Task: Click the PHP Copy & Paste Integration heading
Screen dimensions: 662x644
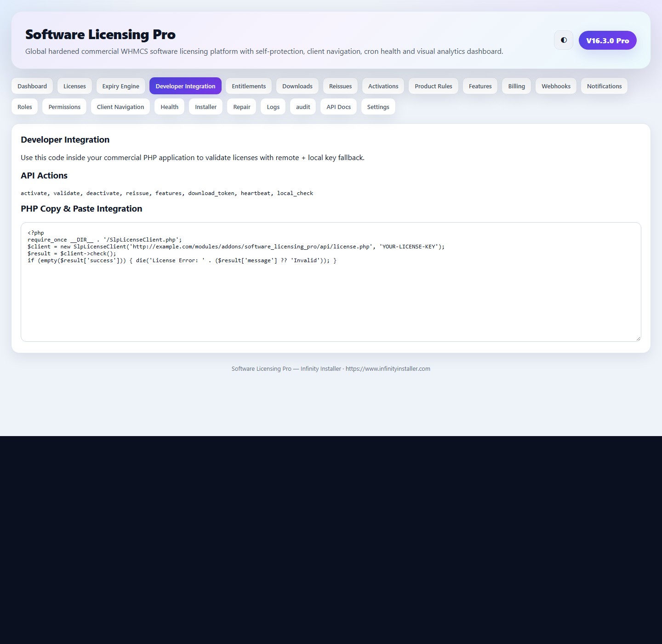Action: click(81, 209)
